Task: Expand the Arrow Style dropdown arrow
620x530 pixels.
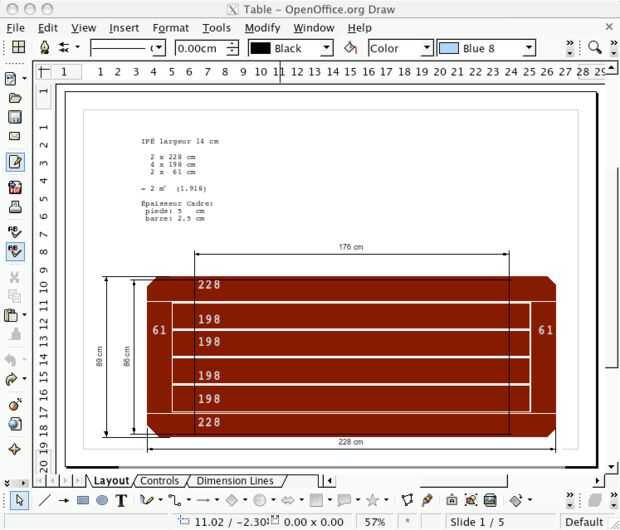Action: pos(78,47)
